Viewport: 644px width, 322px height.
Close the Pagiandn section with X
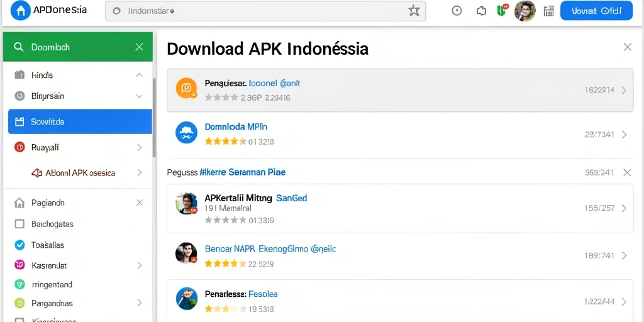point(139,203)
